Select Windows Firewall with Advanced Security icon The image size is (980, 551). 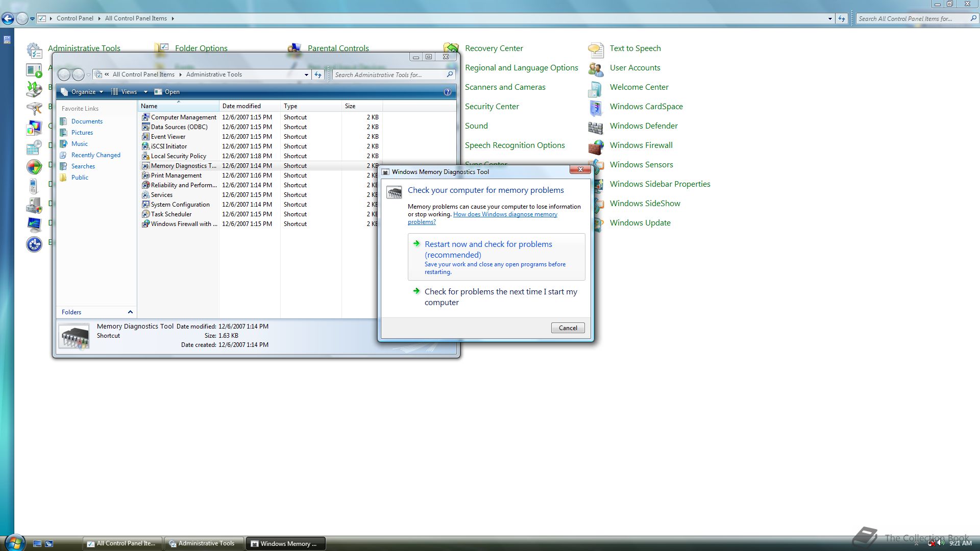(x=145, y=224)
